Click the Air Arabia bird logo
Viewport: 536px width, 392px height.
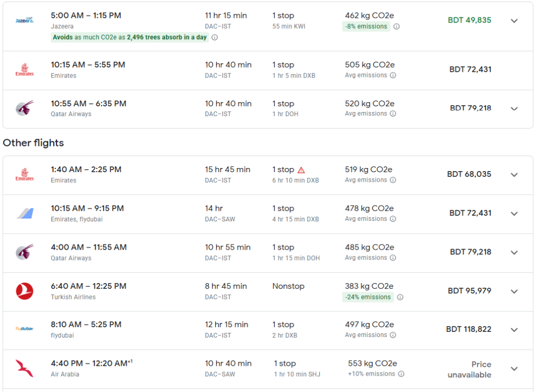(x=25, y=368)
